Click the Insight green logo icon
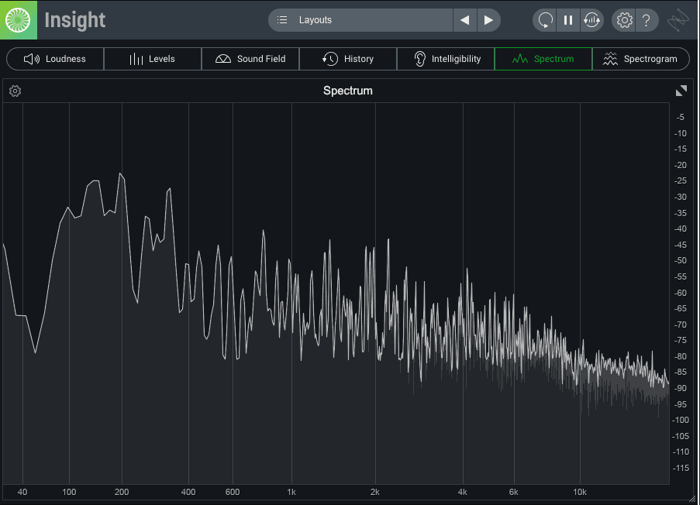The height and width of the screenshot is (505, 700). coord(18,20)
